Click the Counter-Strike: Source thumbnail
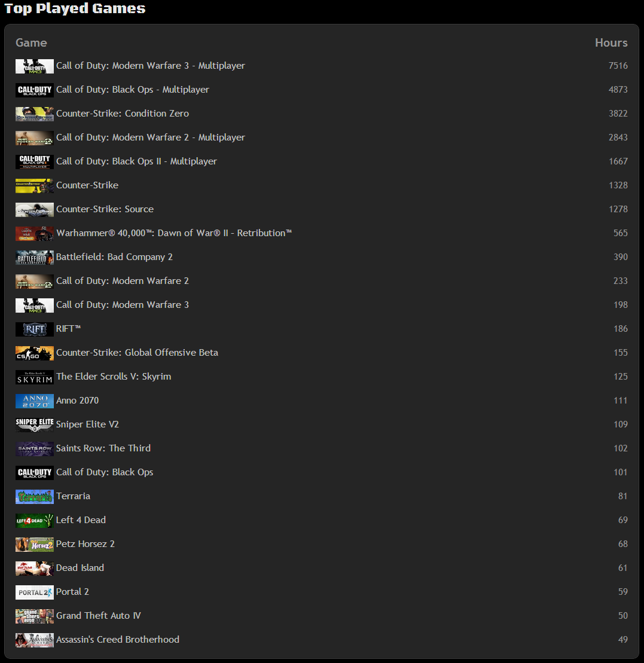 35,210
